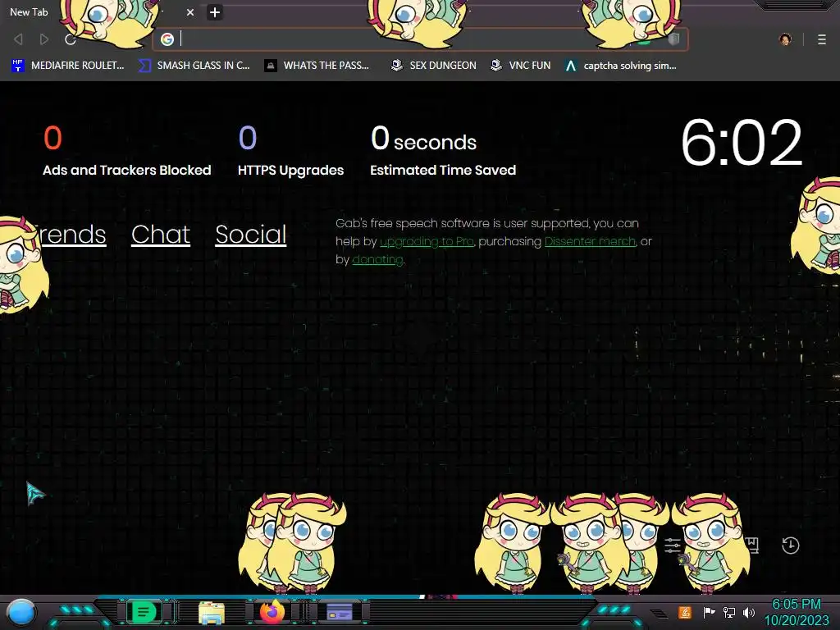Open Action Center flag icon

709,612
